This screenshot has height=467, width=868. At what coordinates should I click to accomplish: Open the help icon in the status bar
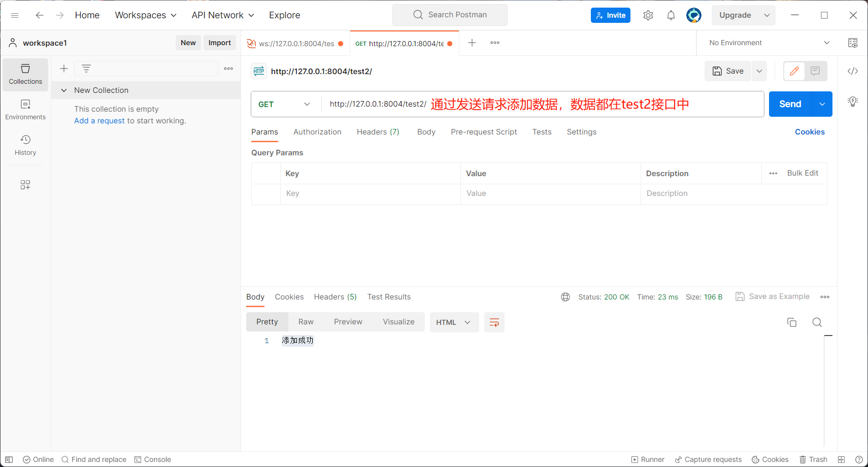[859, 459]
